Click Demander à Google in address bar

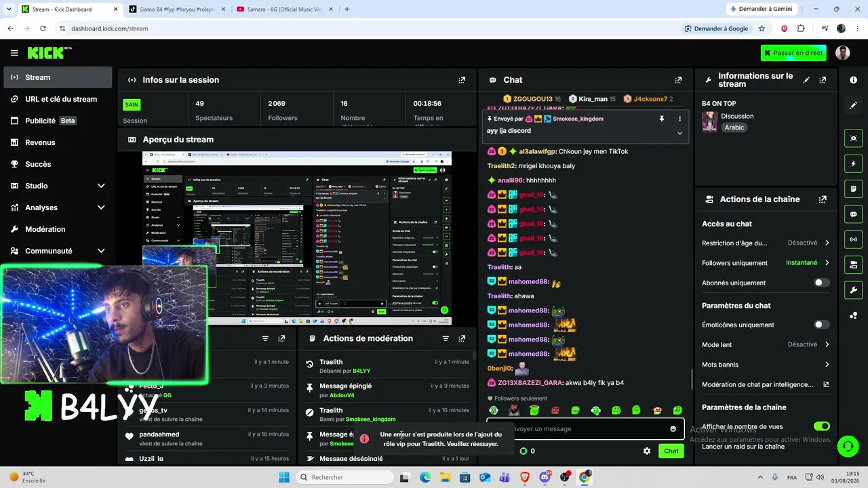click(x=716, y=28)
